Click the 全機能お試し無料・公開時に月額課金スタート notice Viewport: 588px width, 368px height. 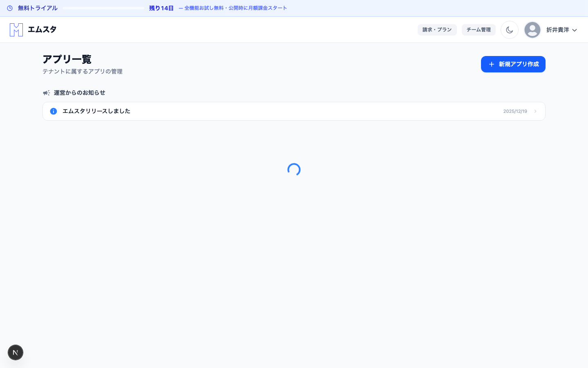[233, 8]
